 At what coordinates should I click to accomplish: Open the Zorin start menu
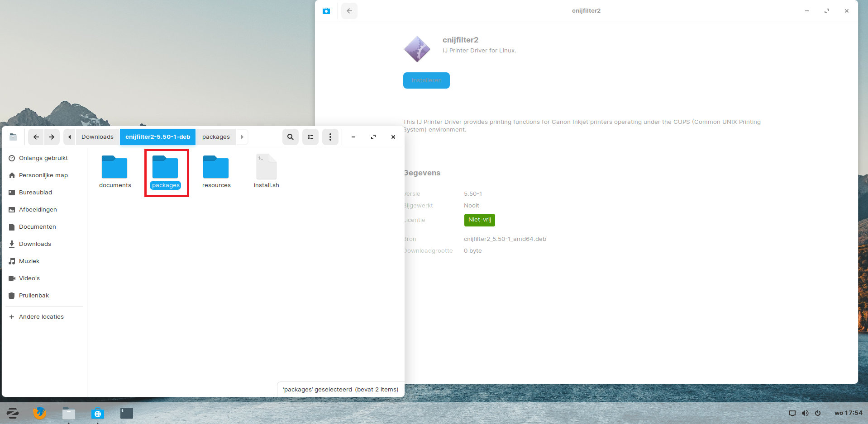pos(12,413)
